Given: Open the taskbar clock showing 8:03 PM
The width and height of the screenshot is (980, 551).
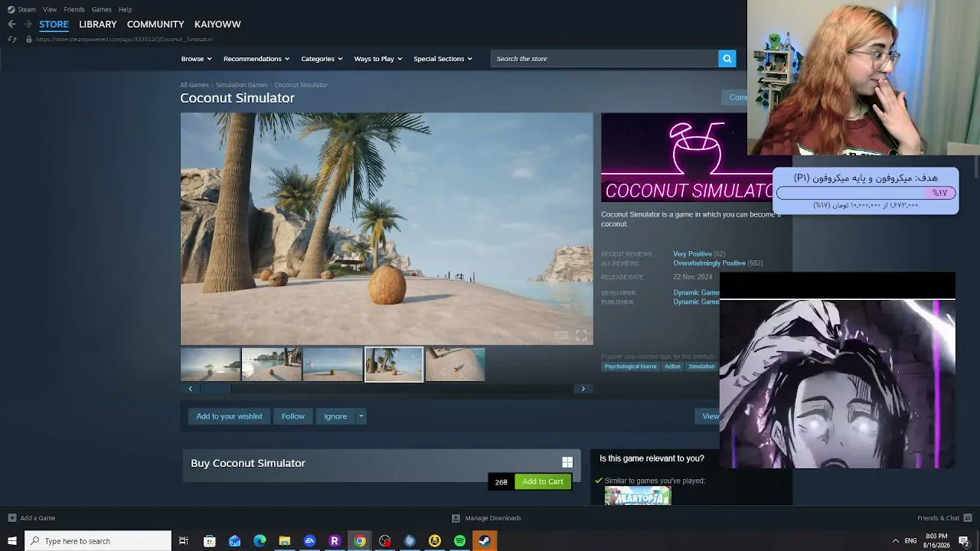Looking at the screenshot, I should (936, 541).
